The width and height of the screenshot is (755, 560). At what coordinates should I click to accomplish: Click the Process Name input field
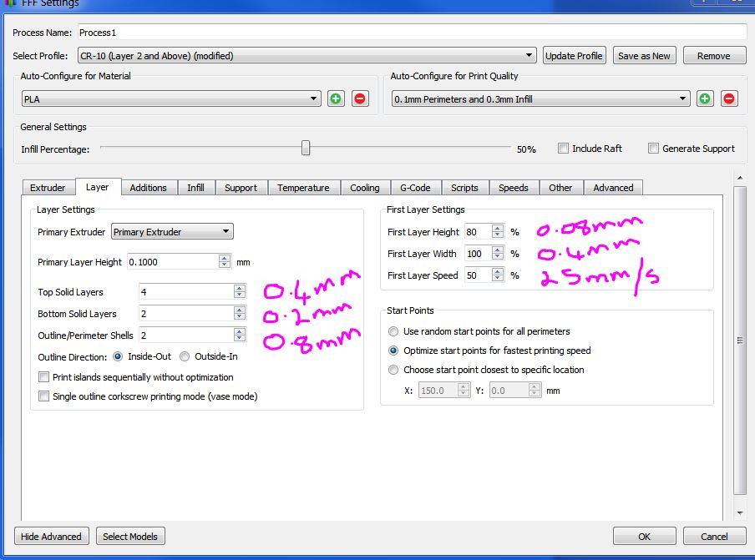(413, 33)
